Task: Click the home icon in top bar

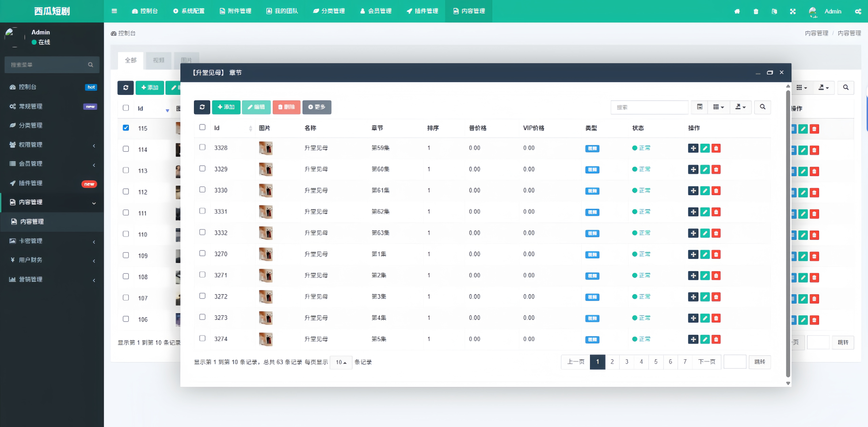Action: [737, 11]
